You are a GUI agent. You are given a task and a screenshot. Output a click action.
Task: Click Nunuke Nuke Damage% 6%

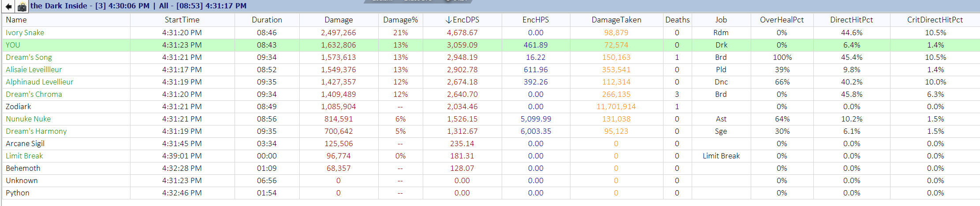[401, 119]
